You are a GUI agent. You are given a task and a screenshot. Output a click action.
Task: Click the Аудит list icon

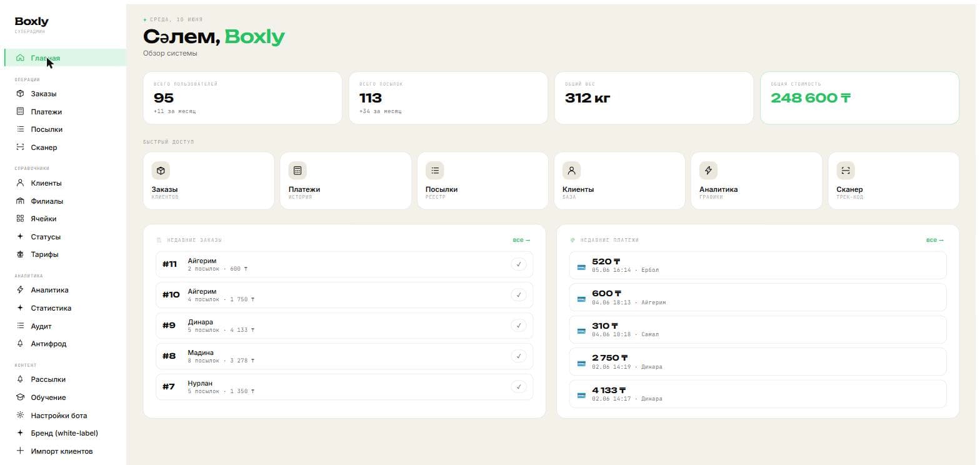(x=20, y=326)
